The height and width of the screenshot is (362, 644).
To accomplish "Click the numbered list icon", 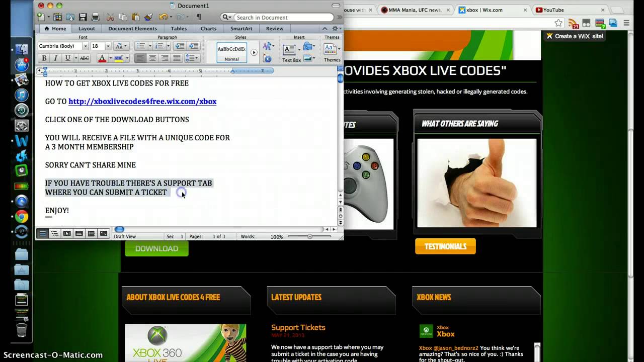I will (x=159, y=46).
